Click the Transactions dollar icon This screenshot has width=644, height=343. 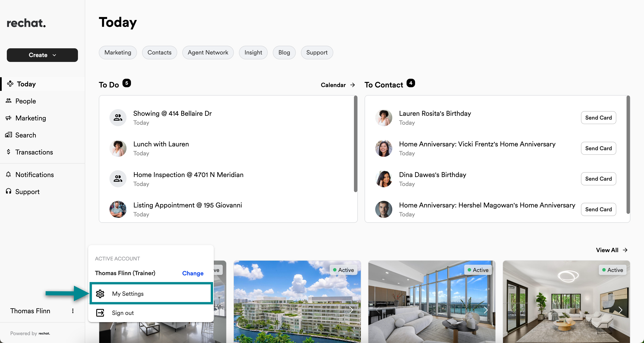click(9, 152)
